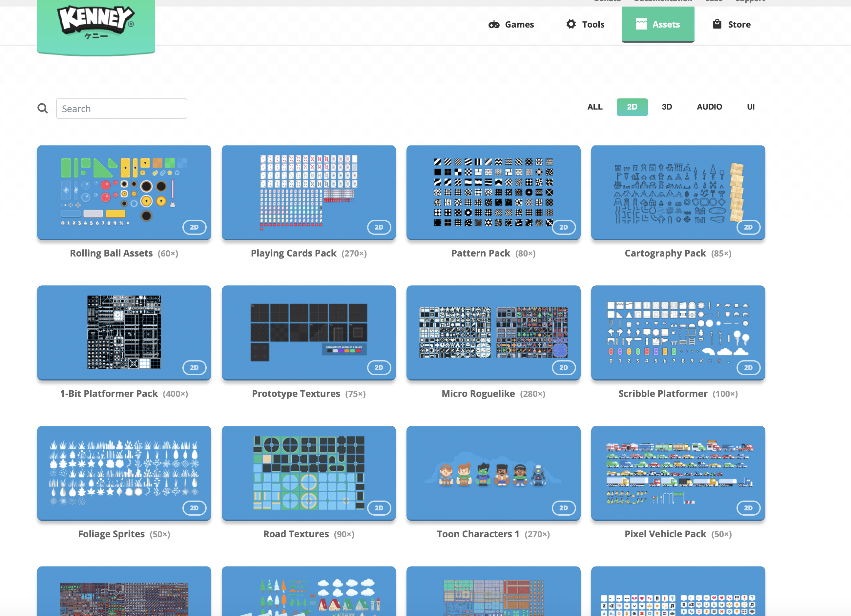This screenshot has width=851, height=616.
Task: Click the 2D badge on 1-Bit Platformer Pack
Action: [194, 367]
